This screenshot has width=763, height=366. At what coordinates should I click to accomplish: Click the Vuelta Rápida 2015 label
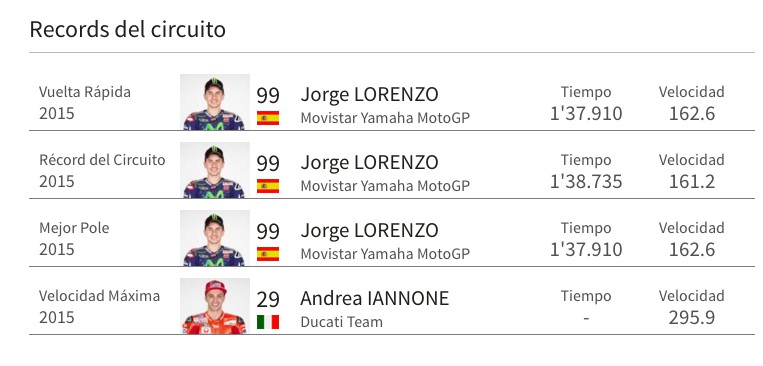85,103
